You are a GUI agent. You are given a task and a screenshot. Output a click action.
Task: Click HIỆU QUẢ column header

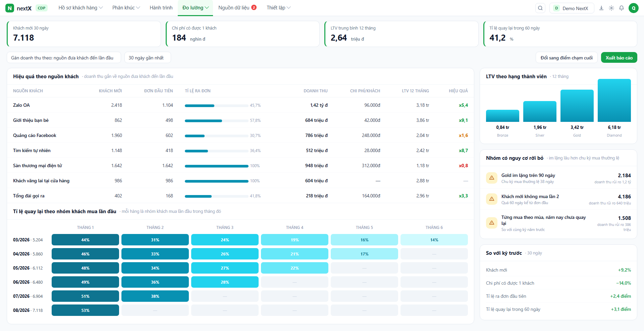point(458,91)
